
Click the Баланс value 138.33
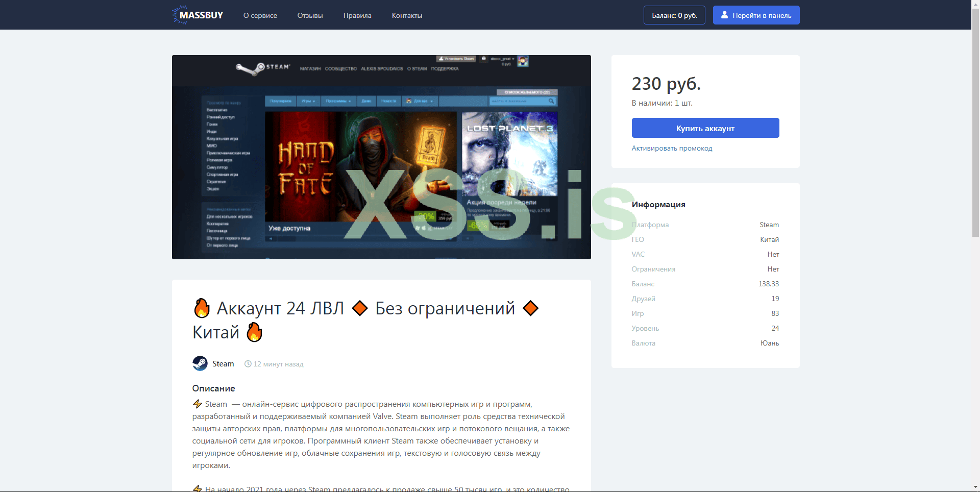tap(769, 284)
